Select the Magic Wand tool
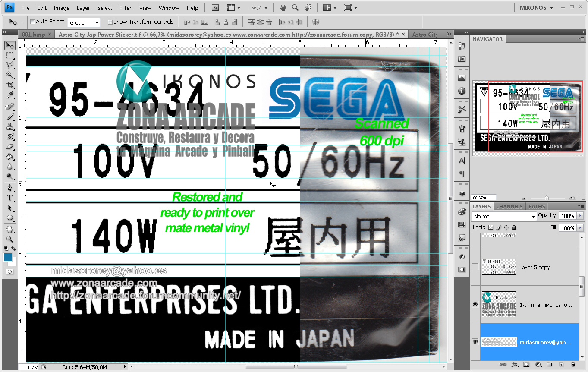588x372 pixels. (x=9, y=75)
